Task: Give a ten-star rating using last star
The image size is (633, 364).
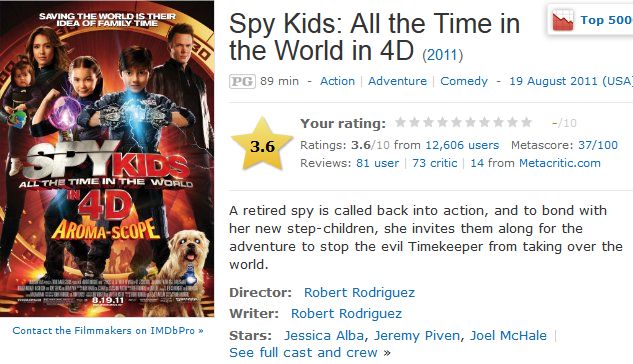Action: click(x=526, y=122)
